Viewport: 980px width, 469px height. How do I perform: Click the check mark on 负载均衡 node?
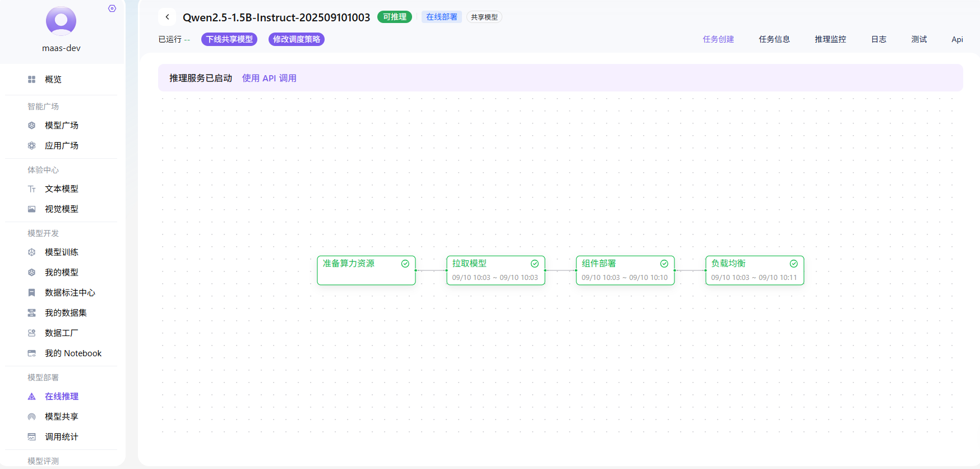[x=793, y=264]
